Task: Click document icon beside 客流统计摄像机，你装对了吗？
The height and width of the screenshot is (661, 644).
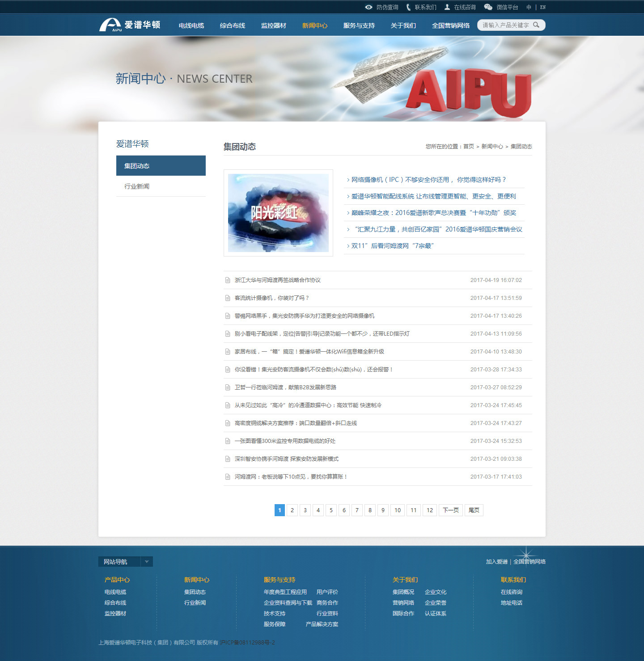Action: click(x=228, y=298)
